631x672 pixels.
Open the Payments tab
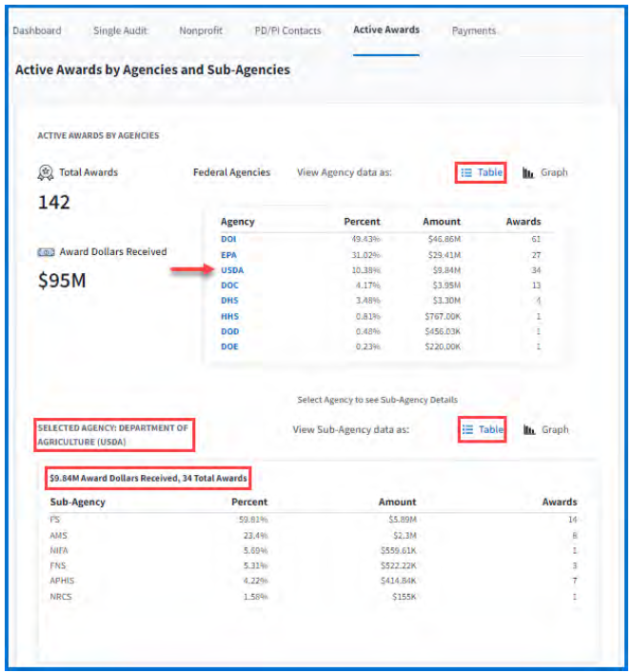[x=473, y=30]
